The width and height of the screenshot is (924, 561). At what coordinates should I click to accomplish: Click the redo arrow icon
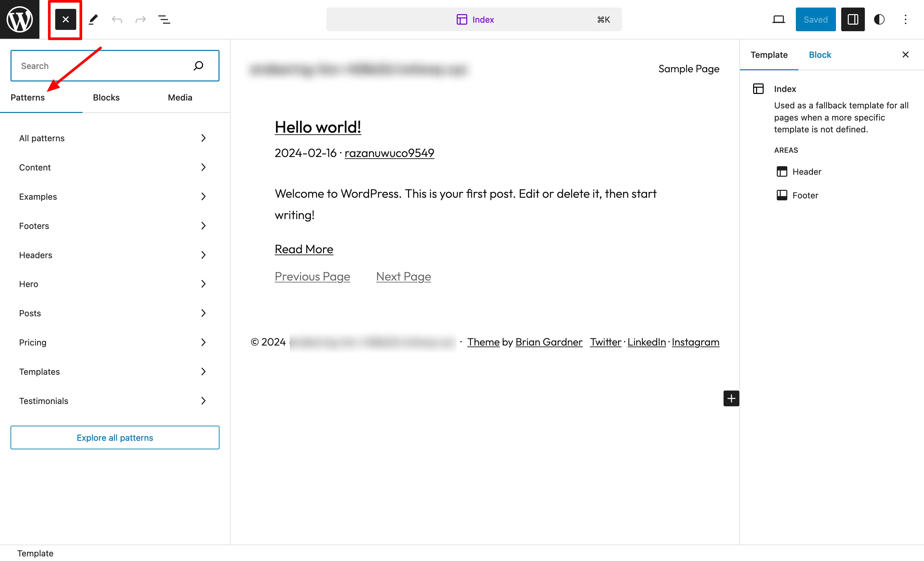[140, 19]
